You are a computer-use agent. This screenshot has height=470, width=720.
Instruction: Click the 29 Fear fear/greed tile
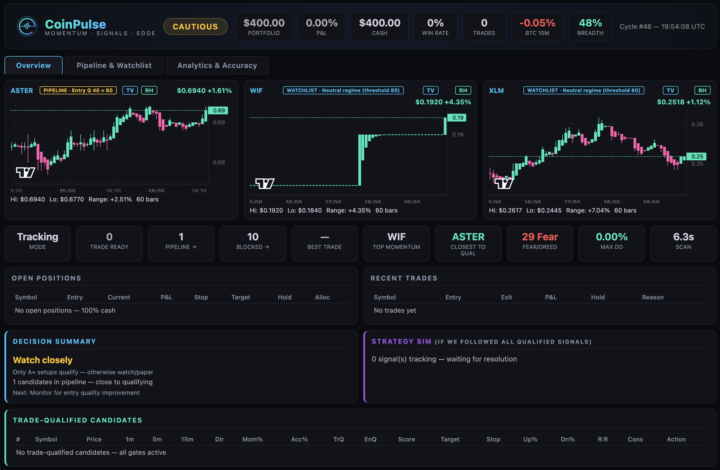540,243
